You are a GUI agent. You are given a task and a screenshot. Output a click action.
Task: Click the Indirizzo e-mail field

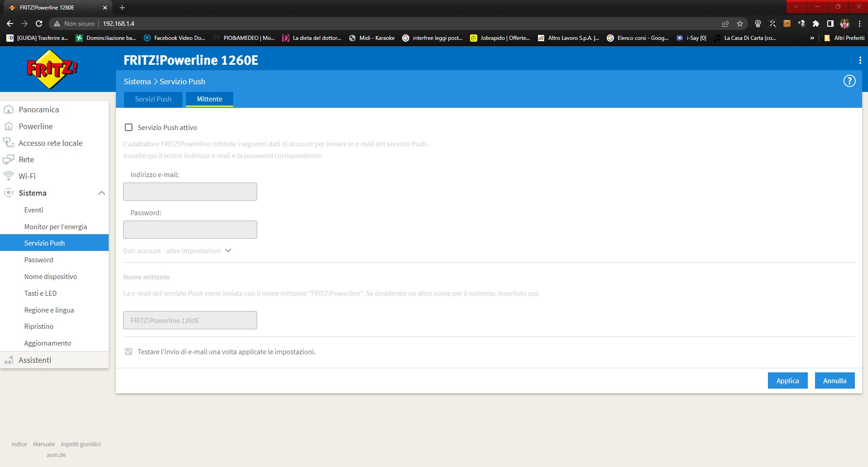(x=190, y=192)
